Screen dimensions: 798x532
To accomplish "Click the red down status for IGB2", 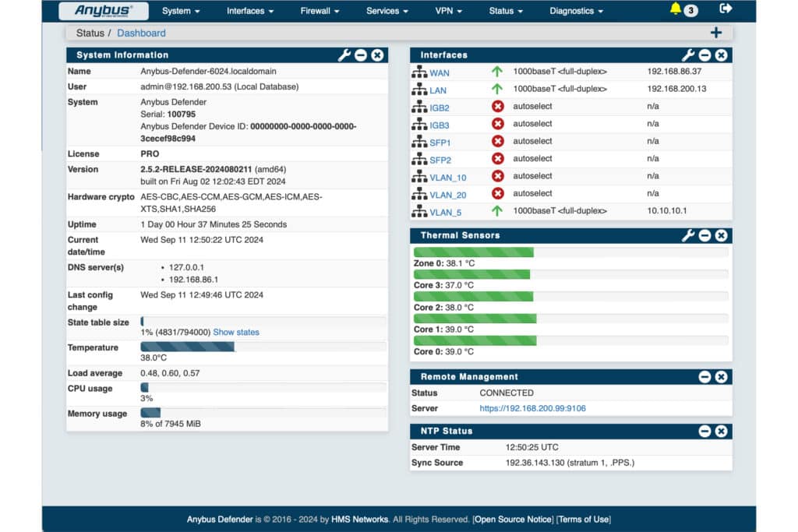I will pos(498,106).
